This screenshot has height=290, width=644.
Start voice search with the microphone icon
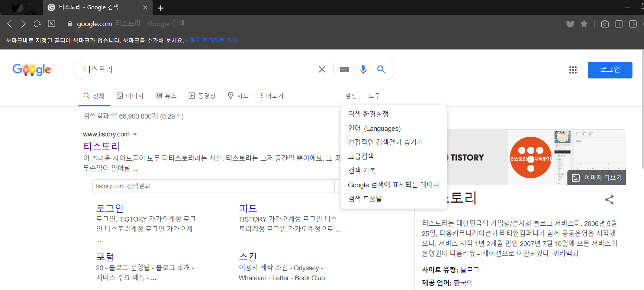pos(363,70)
